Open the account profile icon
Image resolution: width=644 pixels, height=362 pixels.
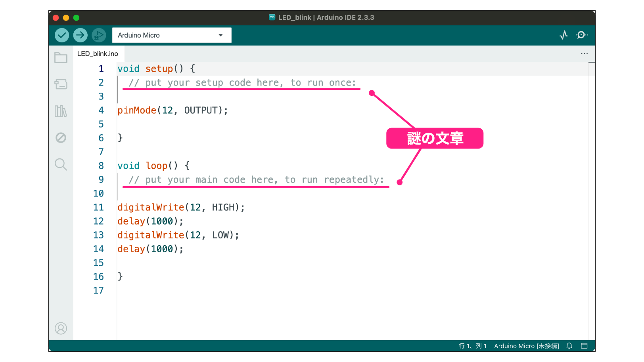(x=61, y=328)
